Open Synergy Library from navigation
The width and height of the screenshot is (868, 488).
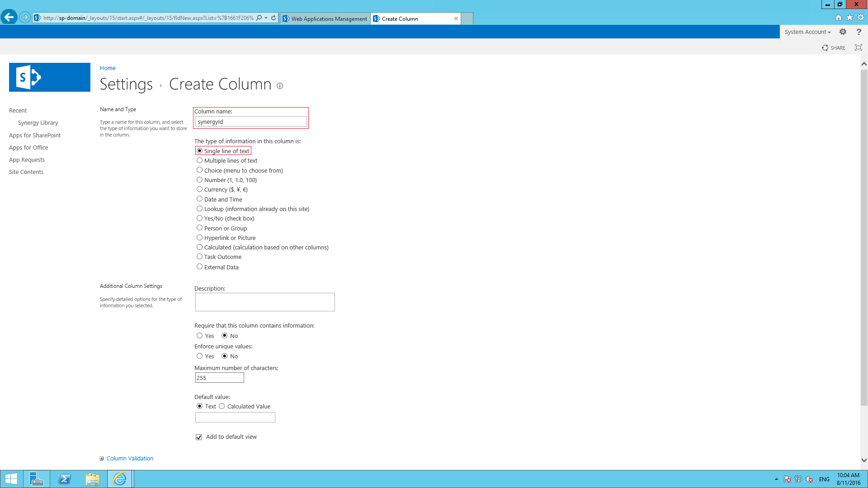[38, 122]
